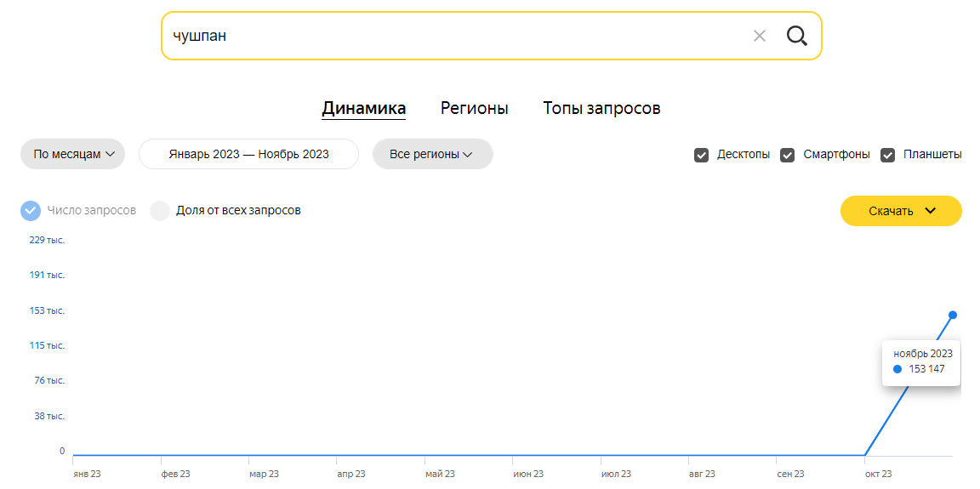Viewport: 980px width, 489px height.
Task: Click the magnifier search icon
Action: click(796, 37)
